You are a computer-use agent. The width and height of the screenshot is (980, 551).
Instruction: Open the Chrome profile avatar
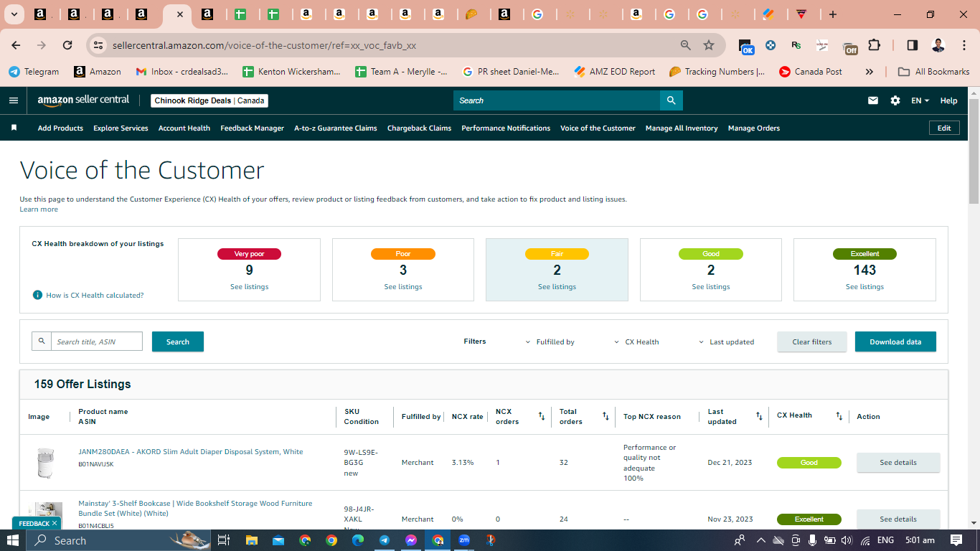(x=938, y=45)
